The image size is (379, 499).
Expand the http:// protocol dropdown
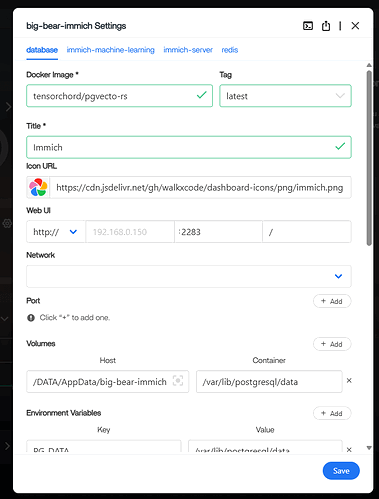click(x=56, y=232)
